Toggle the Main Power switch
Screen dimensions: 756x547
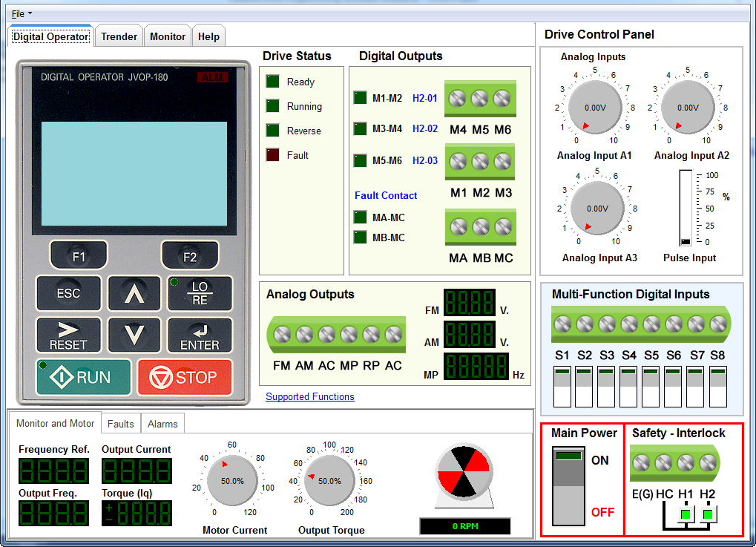click(570, 486)
